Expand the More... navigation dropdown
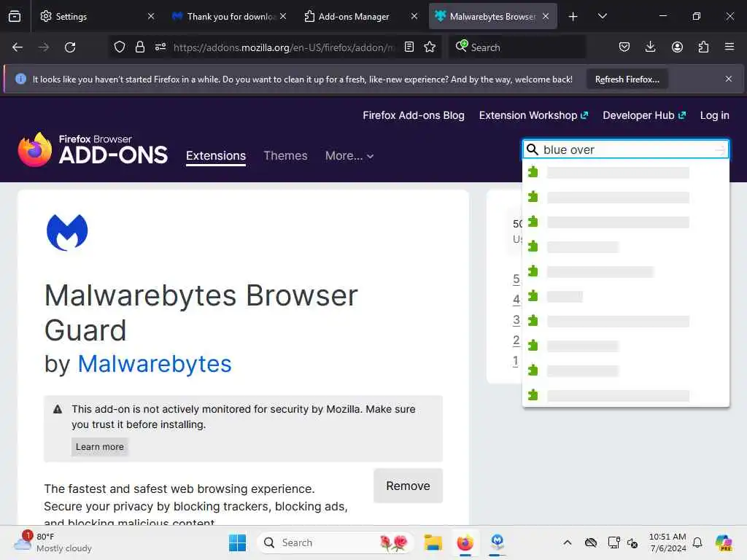The height and width of the screenshot is (560, 747). 349,156
